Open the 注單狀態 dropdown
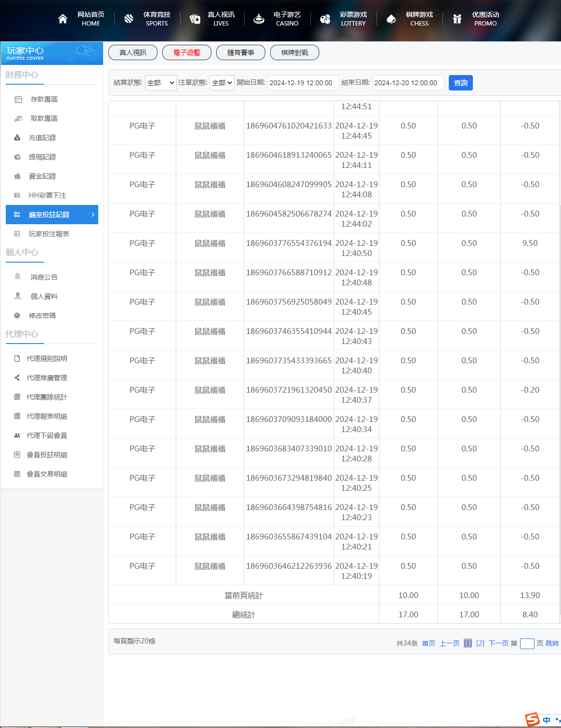Screen dimensions: 561x728 pos(222,83)
